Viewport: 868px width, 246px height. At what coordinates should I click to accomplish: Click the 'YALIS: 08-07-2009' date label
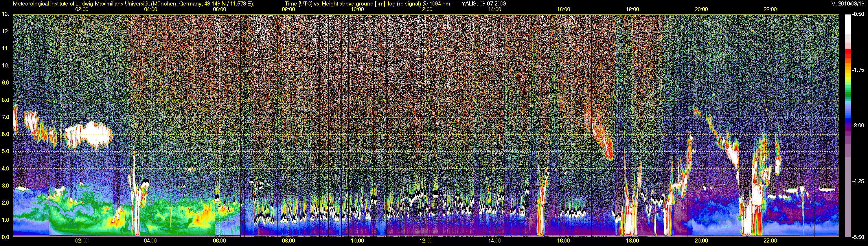pos(483,4)
